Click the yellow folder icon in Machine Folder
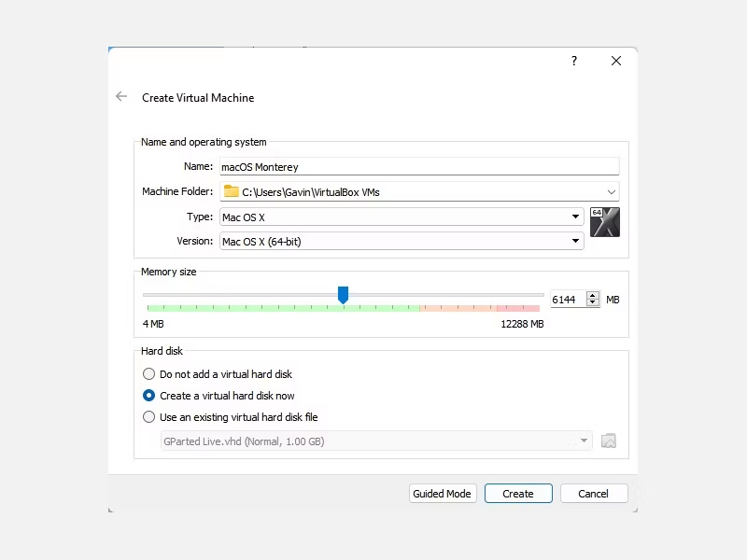Image resolution: width=747 pixels, height=560 pixels. (x=232, y=191)
